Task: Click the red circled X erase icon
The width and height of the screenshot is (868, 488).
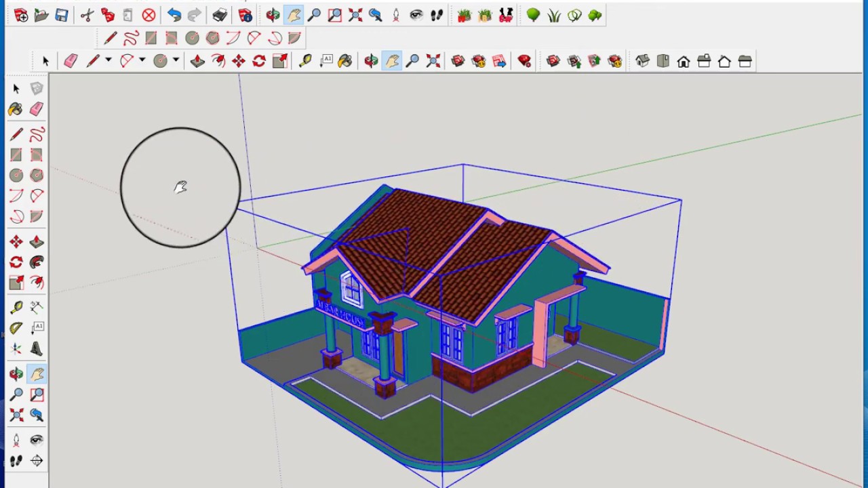Action: coord(149,15)
